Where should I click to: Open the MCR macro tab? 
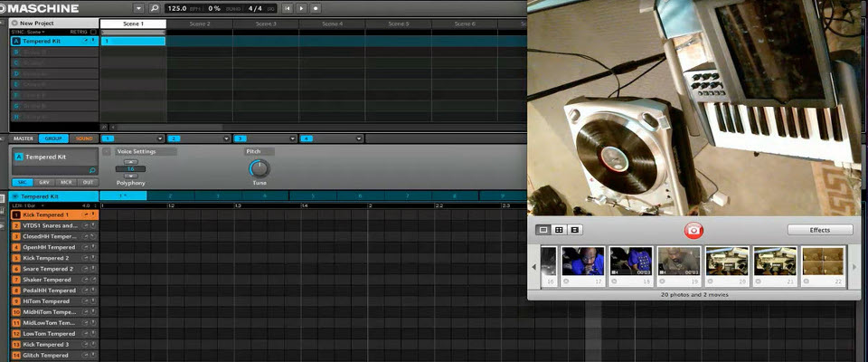point(65,182)
